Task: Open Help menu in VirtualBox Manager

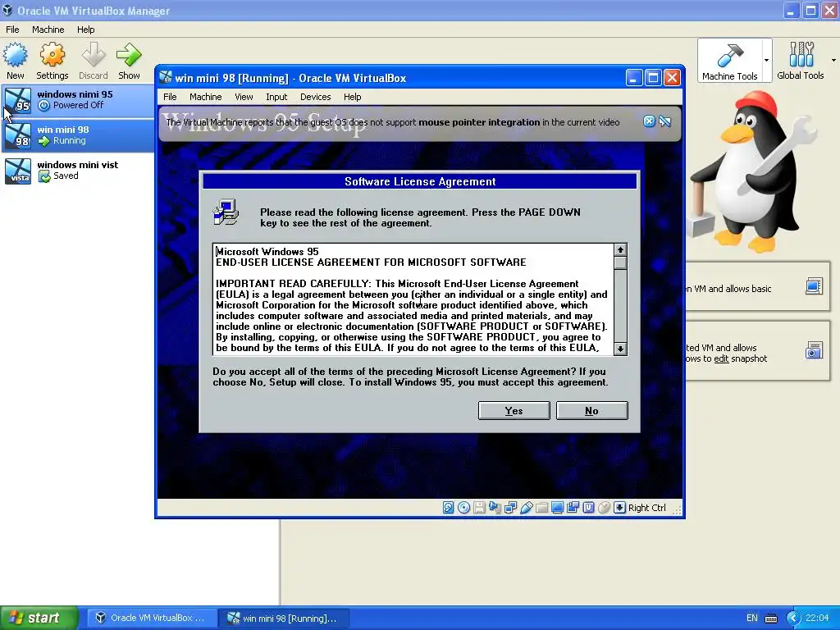Action: [x=85, y=30]
